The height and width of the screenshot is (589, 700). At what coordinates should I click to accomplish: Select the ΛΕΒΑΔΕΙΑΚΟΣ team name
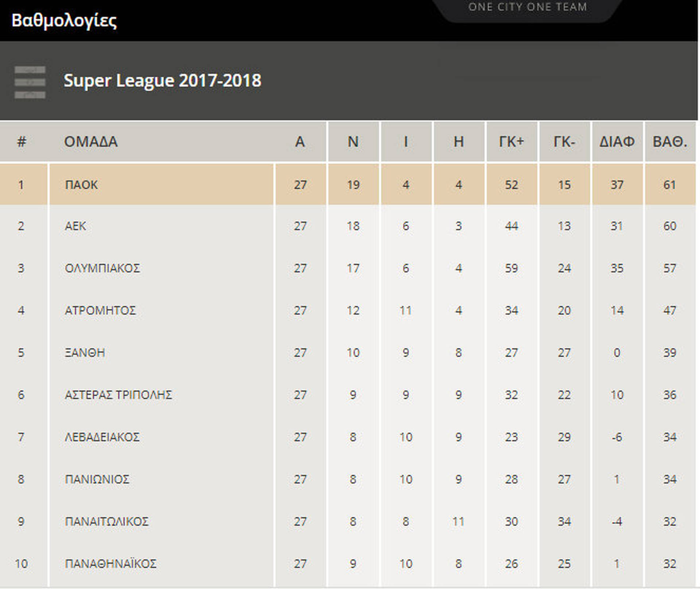tap(102, 437)
